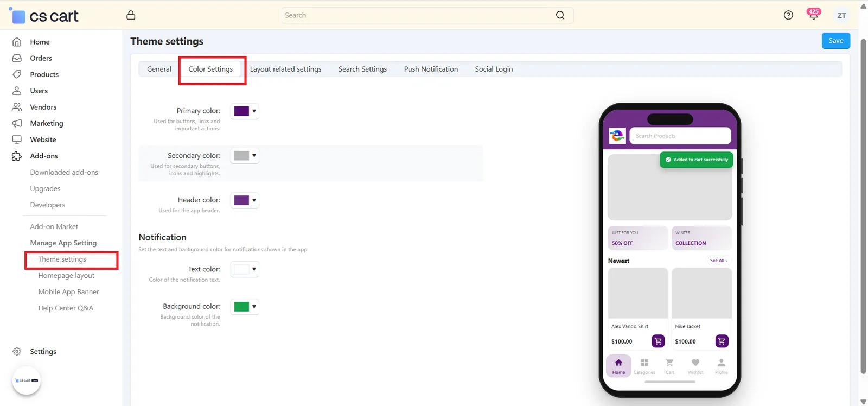The height and width of the screenshot is (406, 868).
Task: Click the Home sidebar icon
Action: 17,42
